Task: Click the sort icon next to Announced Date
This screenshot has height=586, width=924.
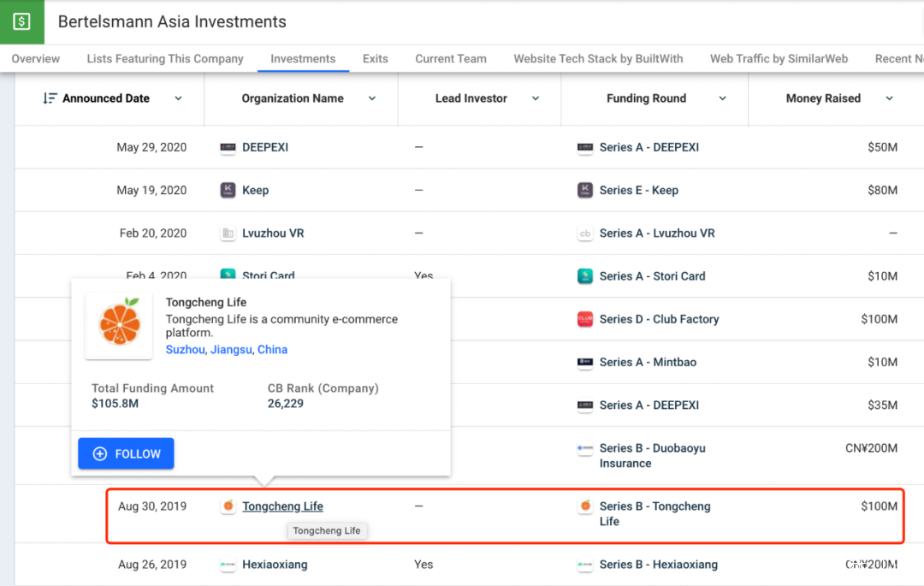Action: (50, 98)
